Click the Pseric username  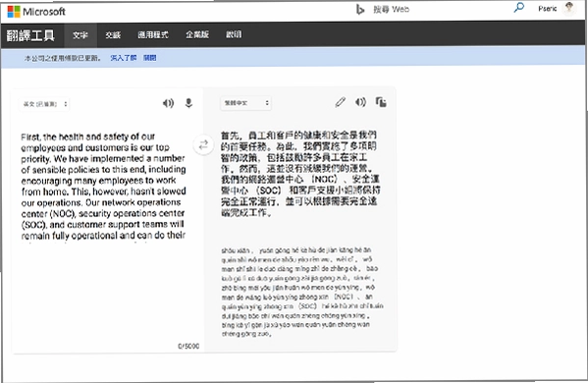coord(548,9)
